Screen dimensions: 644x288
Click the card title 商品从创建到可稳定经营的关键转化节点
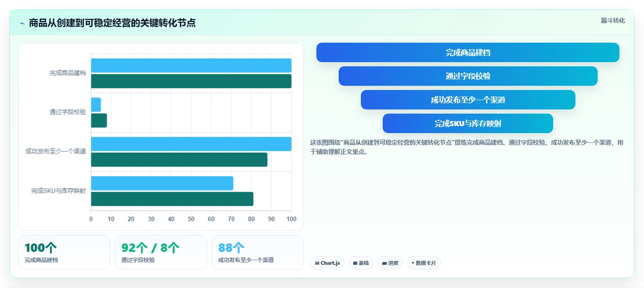coord(112,23)
